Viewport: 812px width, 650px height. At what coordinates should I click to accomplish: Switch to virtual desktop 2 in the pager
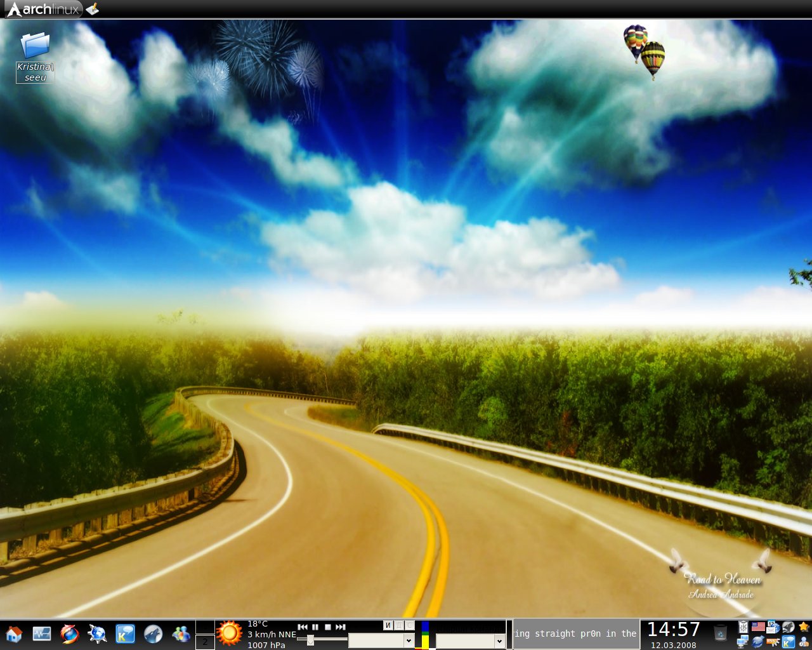205,642
